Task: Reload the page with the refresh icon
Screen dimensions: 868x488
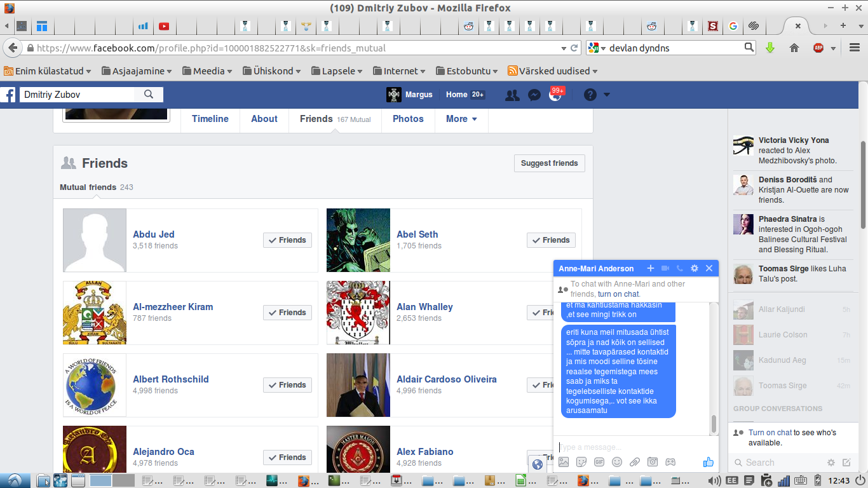Action: 574,48
